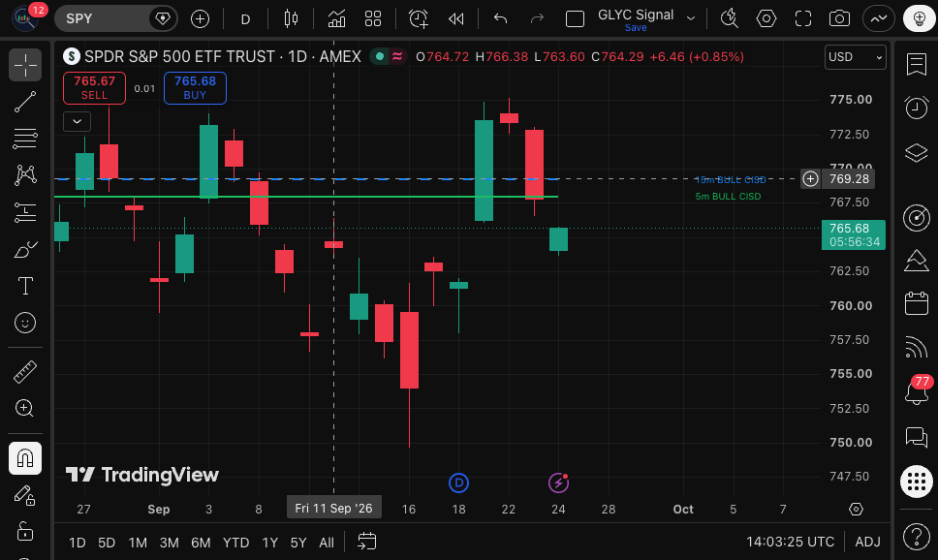Open go to date picker
Viewport: 938px width, 560px height.
coord(366,542)
